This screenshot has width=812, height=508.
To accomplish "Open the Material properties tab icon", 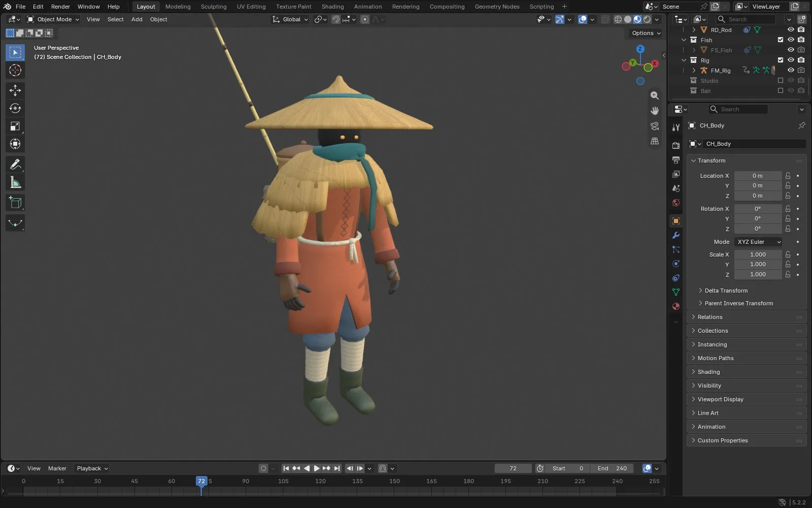I will (676, 306).
